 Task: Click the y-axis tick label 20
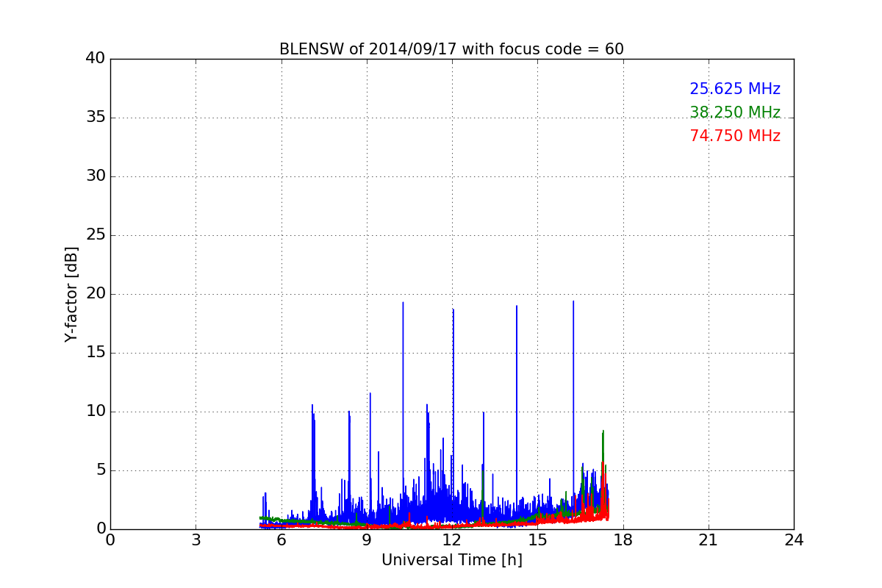click(96, 294)
